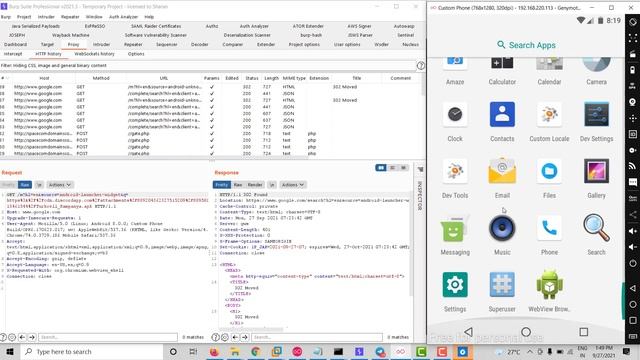Open the Files app
The width and height of the screenshot is (640, 360).
coord(549,179)
